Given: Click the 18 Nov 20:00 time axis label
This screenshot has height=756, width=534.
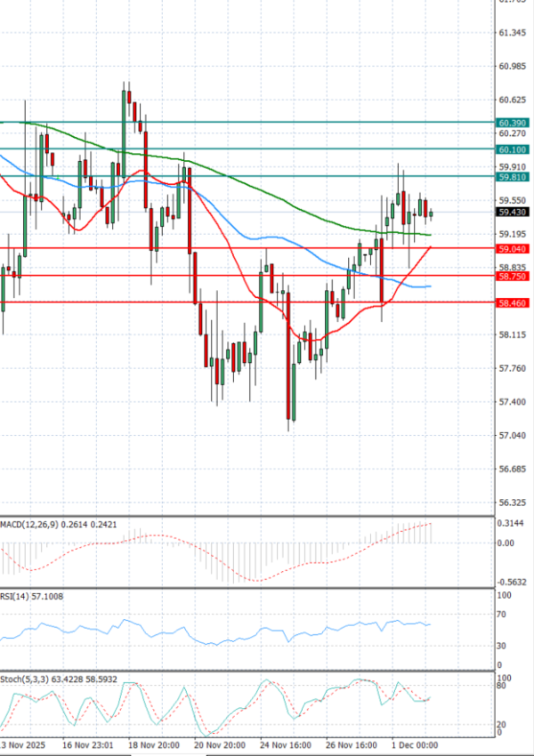Looking at the screenshot, I should coord(155,744).
